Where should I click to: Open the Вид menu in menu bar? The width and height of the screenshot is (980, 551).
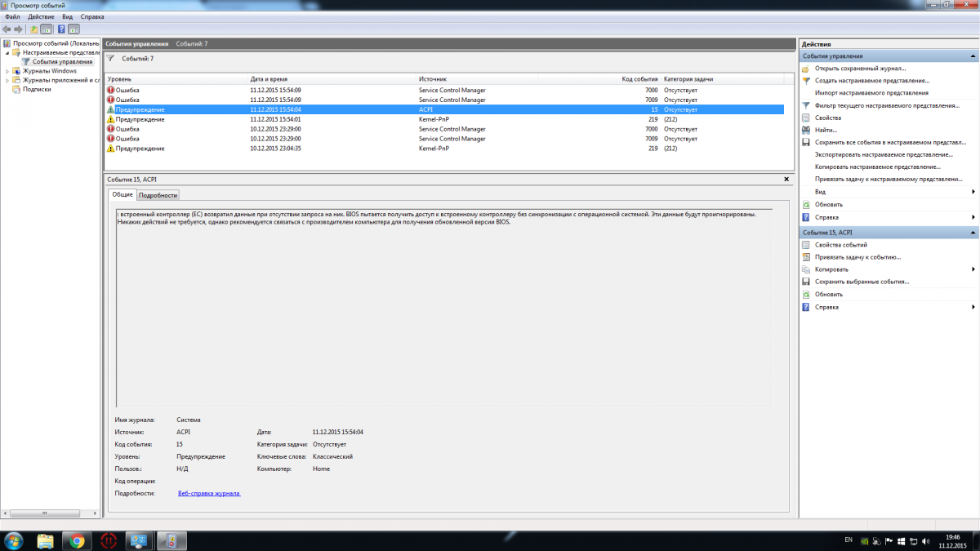(67, 16)
